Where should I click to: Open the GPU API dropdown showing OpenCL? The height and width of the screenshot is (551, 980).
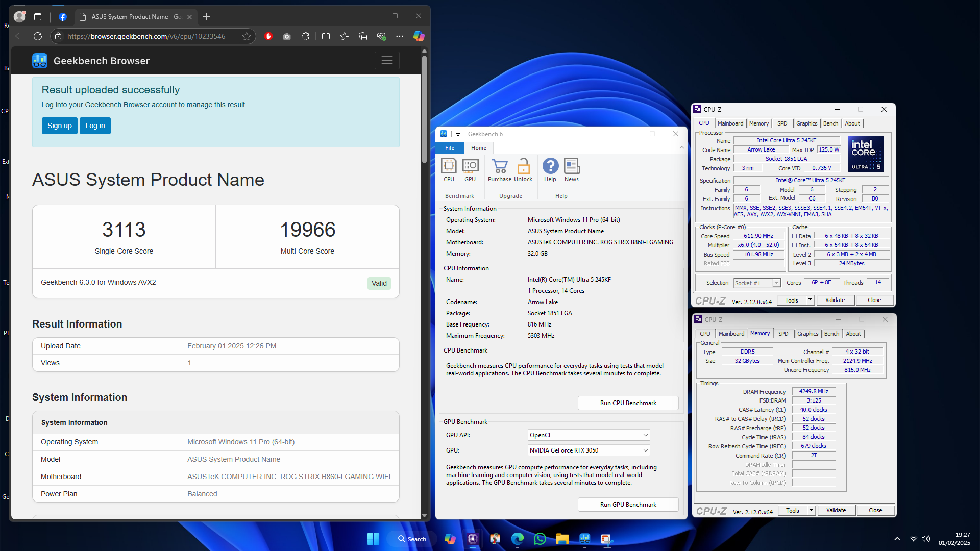pyautogui.click(x=589, y=435)
